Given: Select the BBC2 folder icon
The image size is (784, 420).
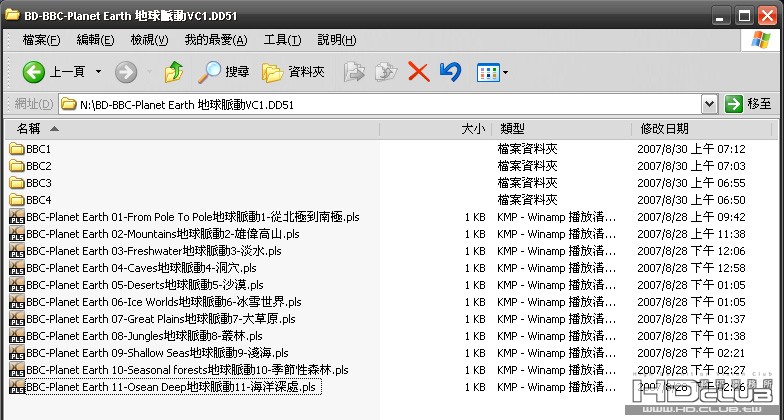Looking at the screenshot, I should (x=17, y=166).
